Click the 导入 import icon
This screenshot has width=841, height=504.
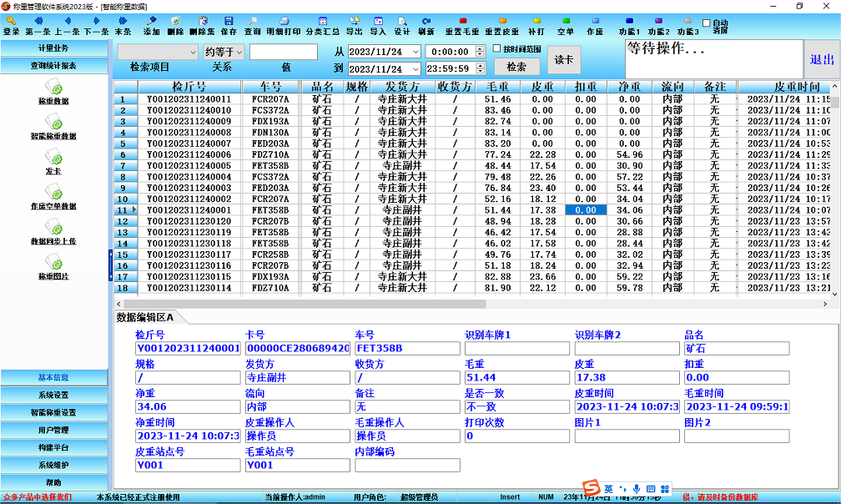(378, 26)
